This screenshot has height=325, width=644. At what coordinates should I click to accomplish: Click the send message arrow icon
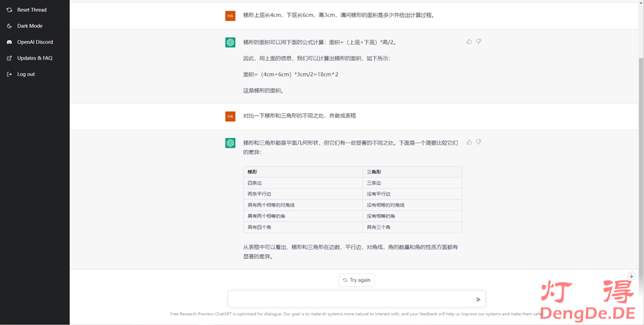click(478, 299)
